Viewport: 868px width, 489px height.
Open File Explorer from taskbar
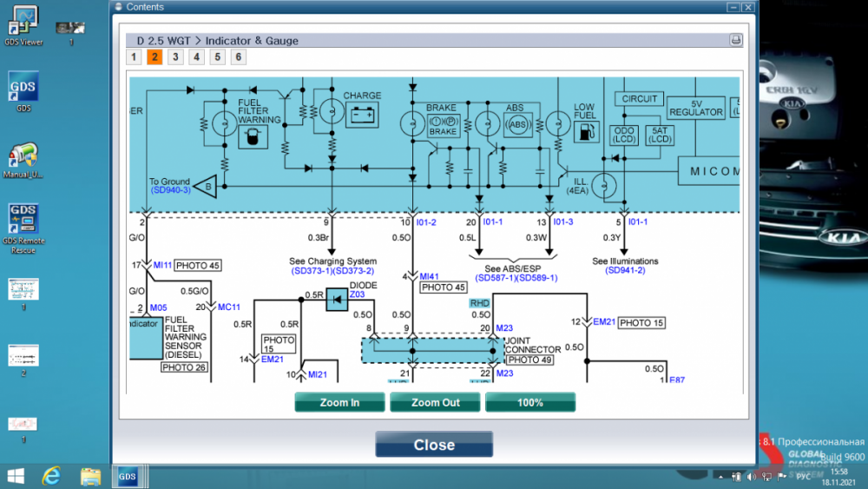90,476
